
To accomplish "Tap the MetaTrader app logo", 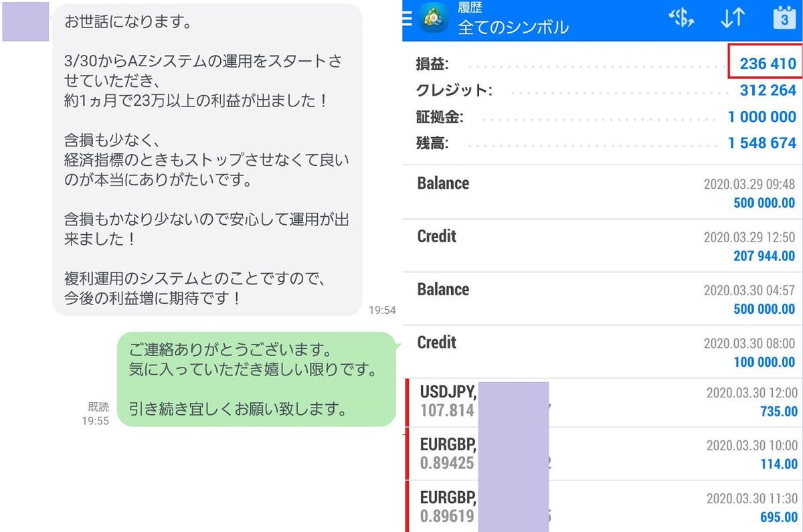I will coord(434,20).
